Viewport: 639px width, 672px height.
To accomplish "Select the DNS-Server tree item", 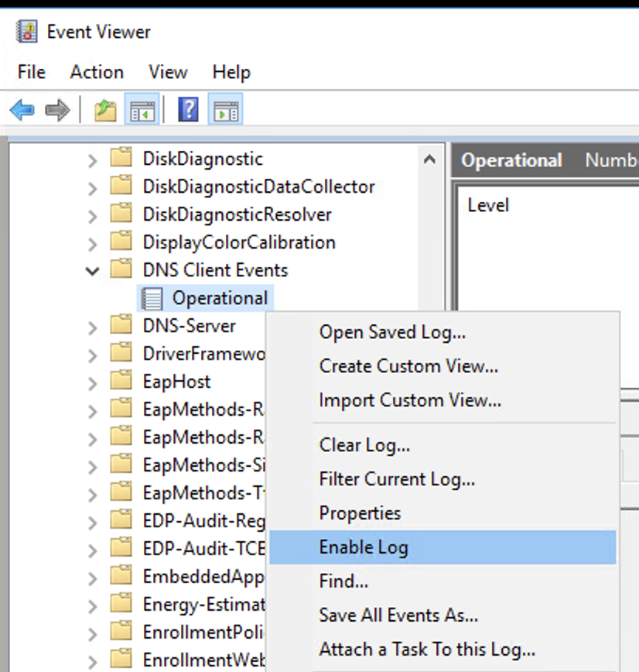I will click(x=190, y=326).
